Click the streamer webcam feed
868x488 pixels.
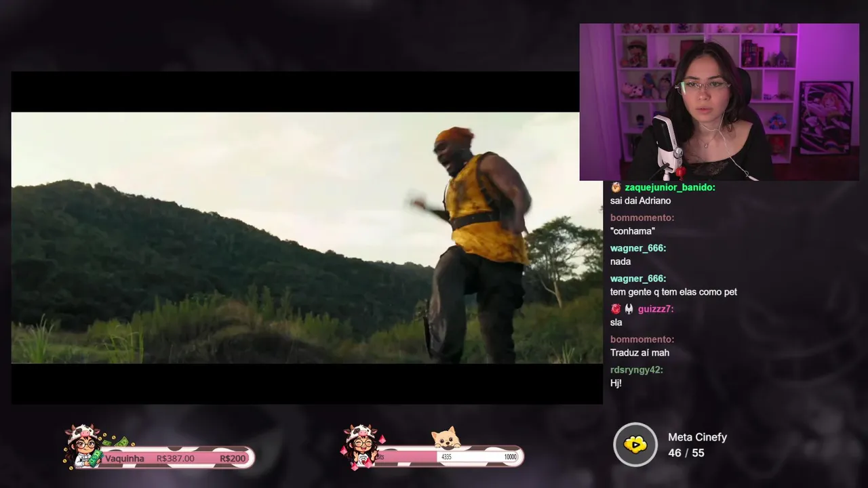click(719, 102)
